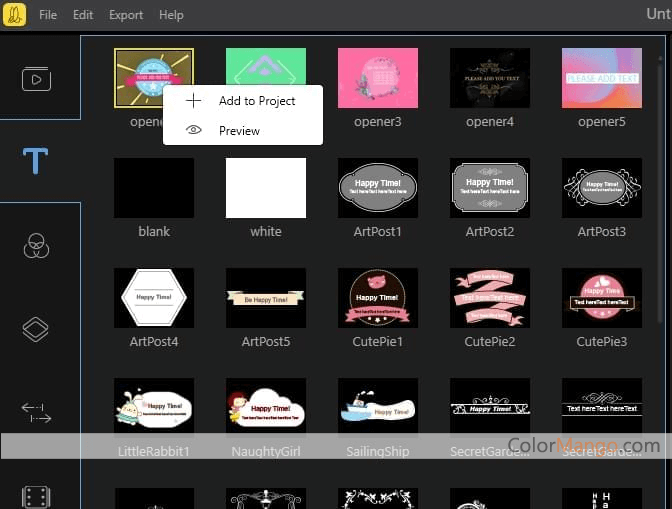This screenshot has height=509, width=672.
Task: Open the Transitions sidebar icon
Action: click(x=36, y=412)
